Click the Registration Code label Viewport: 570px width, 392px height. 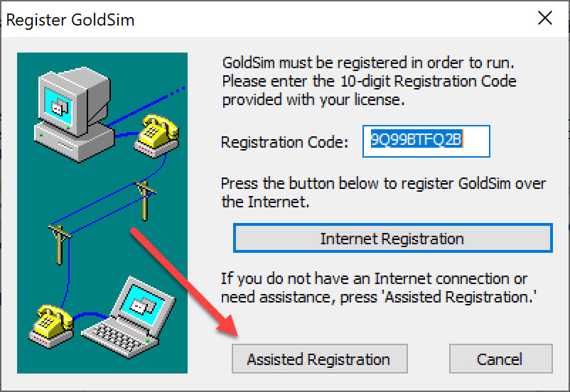pos(284,142)
